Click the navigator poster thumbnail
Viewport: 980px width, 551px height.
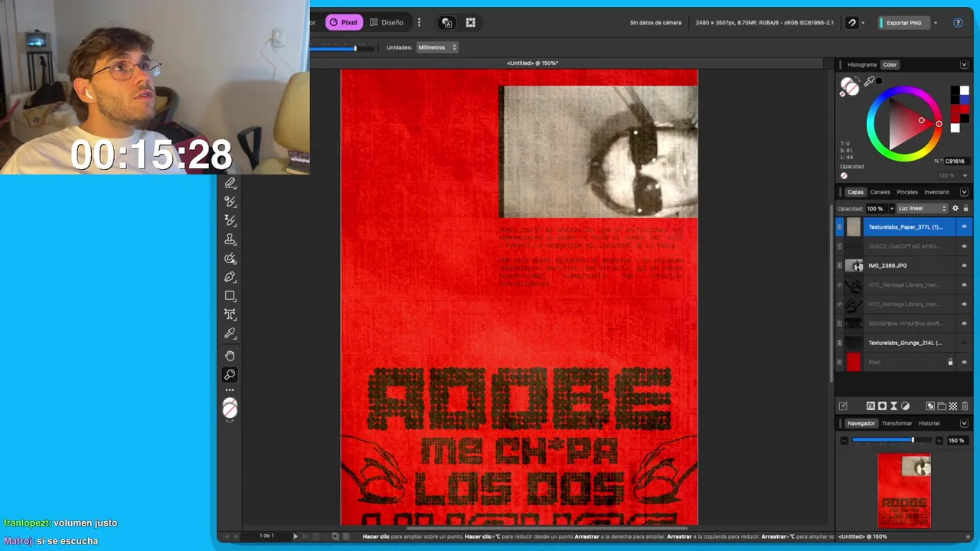pyautogui.click(x=904, y=491)
